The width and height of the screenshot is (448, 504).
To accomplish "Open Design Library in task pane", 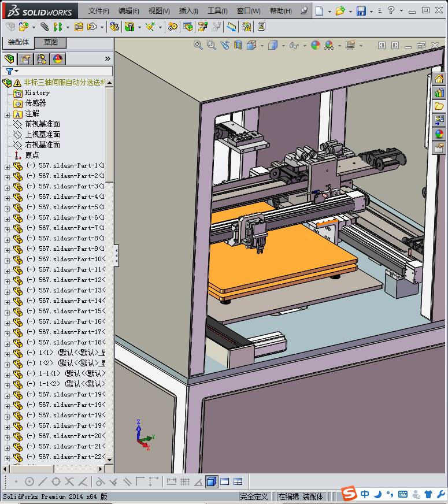I will coord(439,93).
